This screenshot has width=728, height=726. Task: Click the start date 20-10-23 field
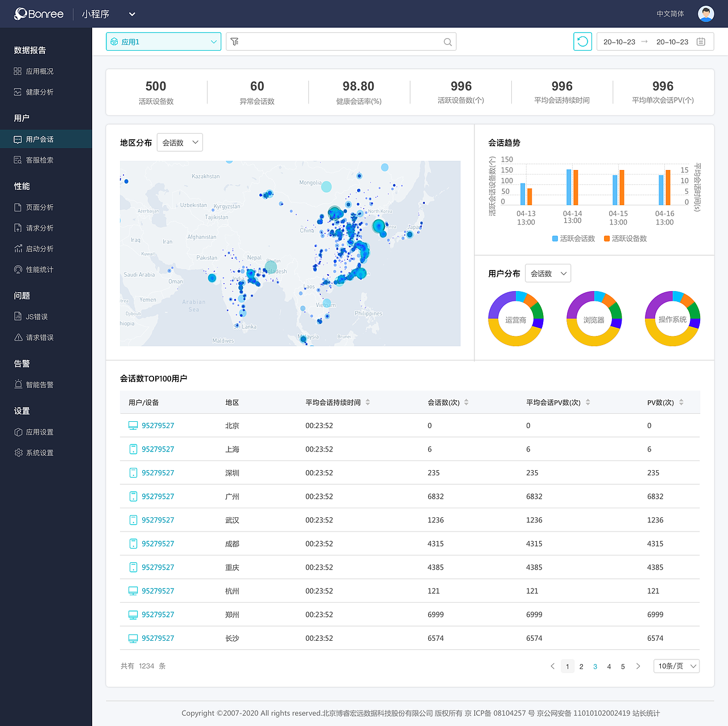[x=619, y=42]
